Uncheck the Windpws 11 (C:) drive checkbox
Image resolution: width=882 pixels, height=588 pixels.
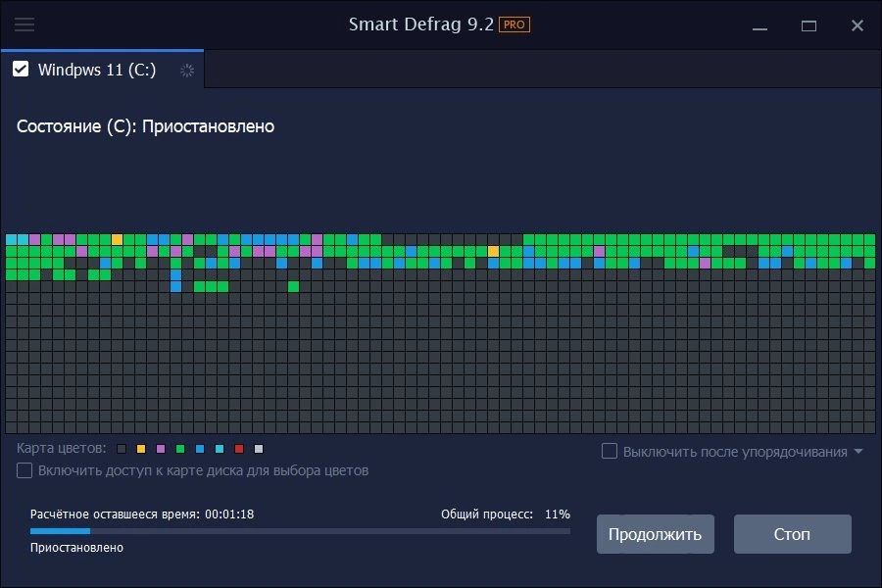coord(21,70)
